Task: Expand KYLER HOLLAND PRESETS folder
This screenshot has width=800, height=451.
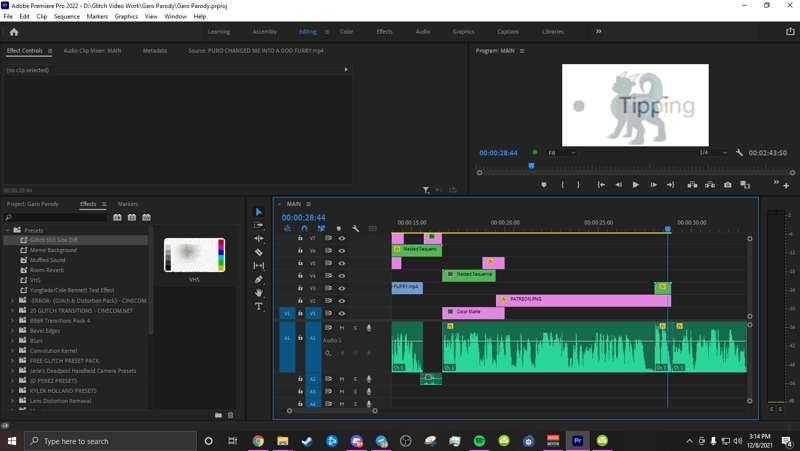Action: pyautogui.click(x=12, y=390)
